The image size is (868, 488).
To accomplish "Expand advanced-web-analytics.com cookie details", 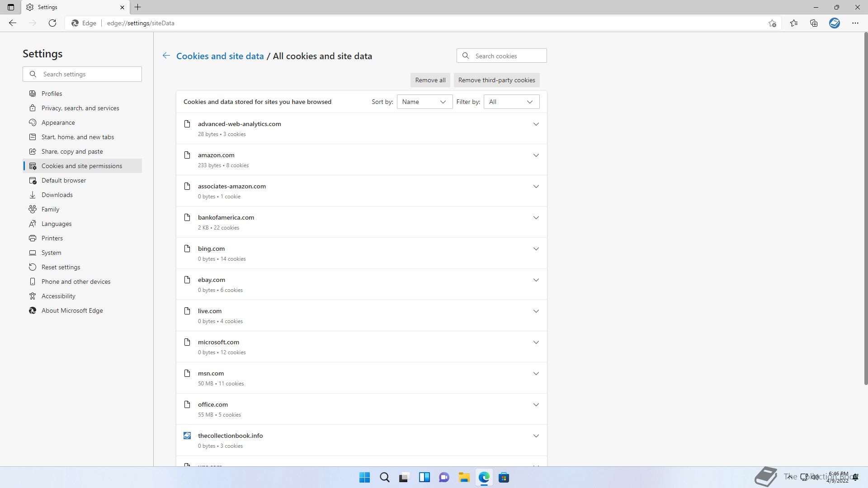I will coord(536,124).
